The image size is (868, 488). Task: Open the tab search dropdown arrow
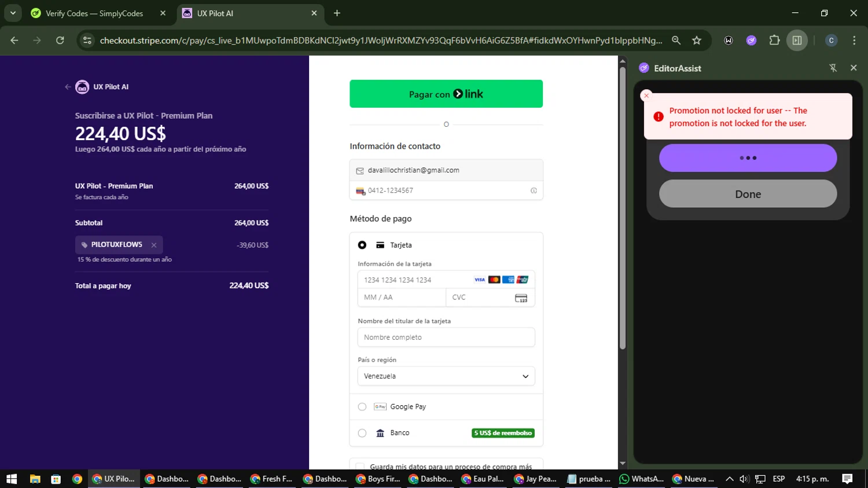tap(13, 13)
